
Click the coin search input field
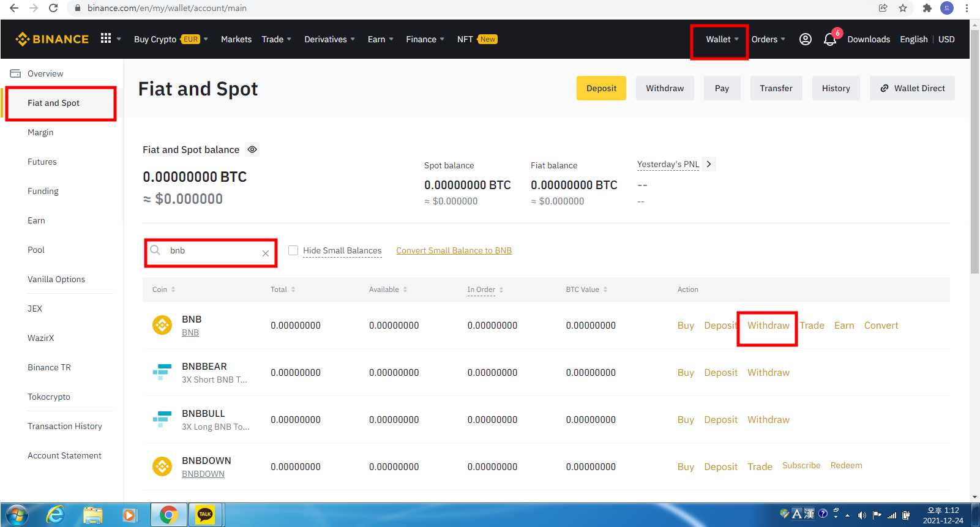(211, 251)
